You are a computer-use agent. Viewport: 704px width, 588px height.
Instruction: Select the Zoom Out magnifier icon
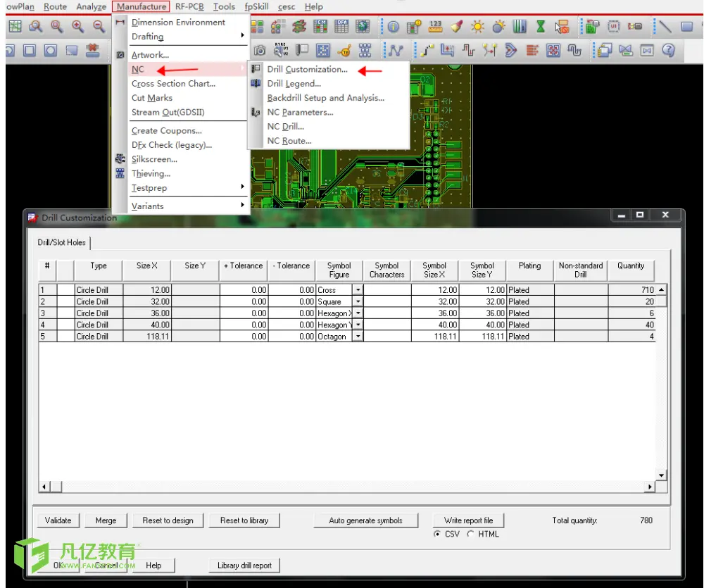[99, 27]
